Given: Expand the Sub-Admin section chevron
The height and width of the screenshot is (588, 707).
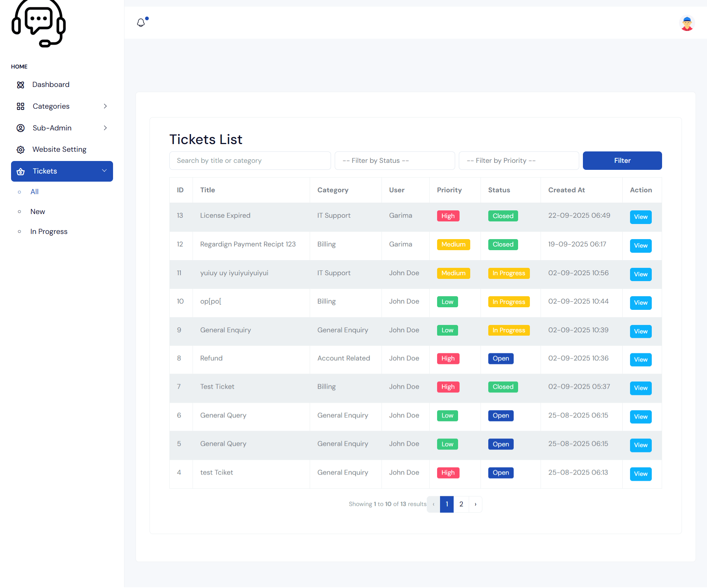Looking at the screenshot, I should point(105,128).
